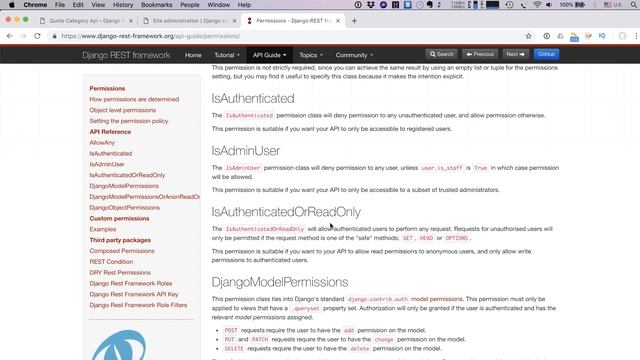The width and height of the screenshot is (640, 360).
Task: Switch to Site administration tab
Action: click(189, 21)
